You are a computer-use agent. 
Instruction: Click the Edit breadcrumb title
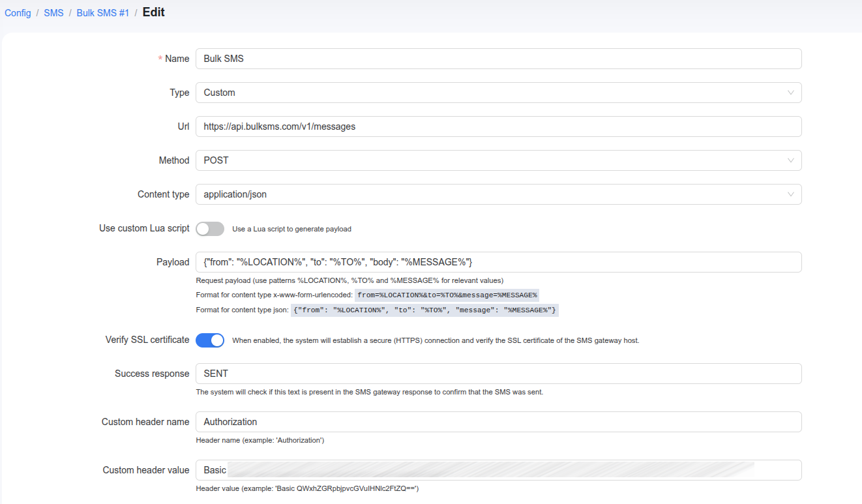[153, 12]
